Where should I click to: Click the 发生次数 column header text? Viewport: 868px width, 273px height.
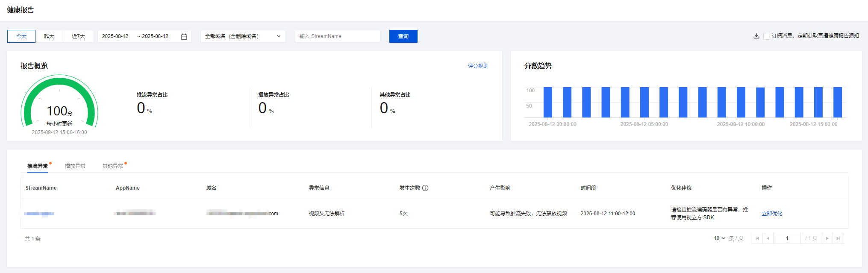pyautogui.click(x=410, y=188)
